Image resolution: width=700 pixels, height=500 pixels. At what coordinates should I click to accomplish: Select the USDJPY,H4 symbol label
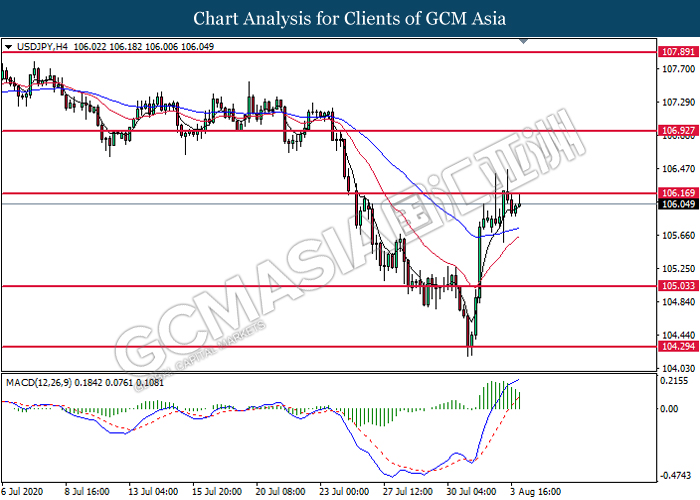[42, 46]
